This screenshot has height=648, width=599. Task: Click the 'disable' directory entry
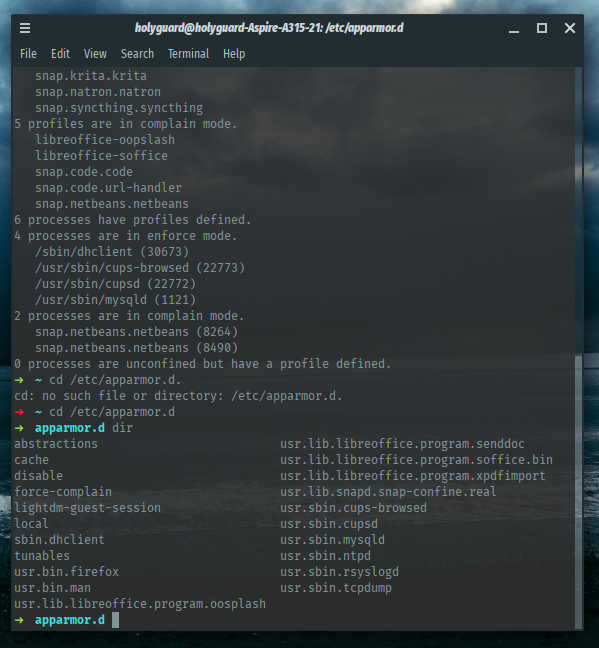pos(38,476)
